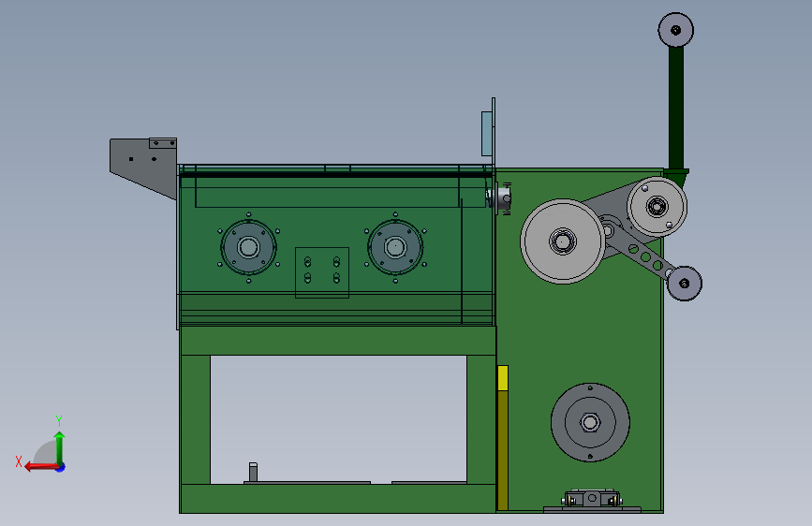Screen dimensions: 812x526
Task: Select the pillow block bearing at bottom right
Action: (x=591, y=499)
